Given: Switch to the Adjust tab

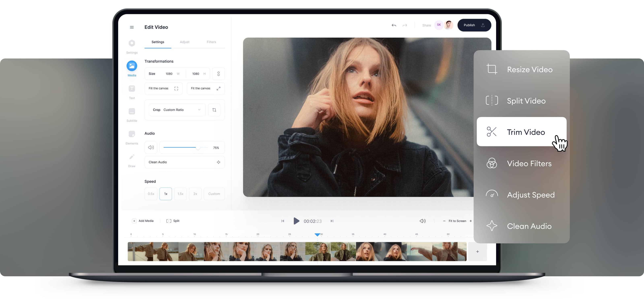Looking at the screenshot, I should click(x=185, y=42).
